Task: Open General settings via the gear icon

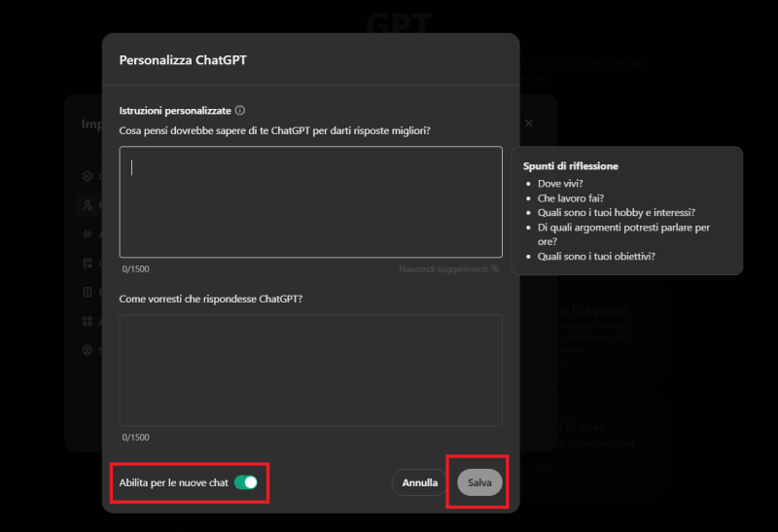Action: pyautogui.click(x=88, y=176)
